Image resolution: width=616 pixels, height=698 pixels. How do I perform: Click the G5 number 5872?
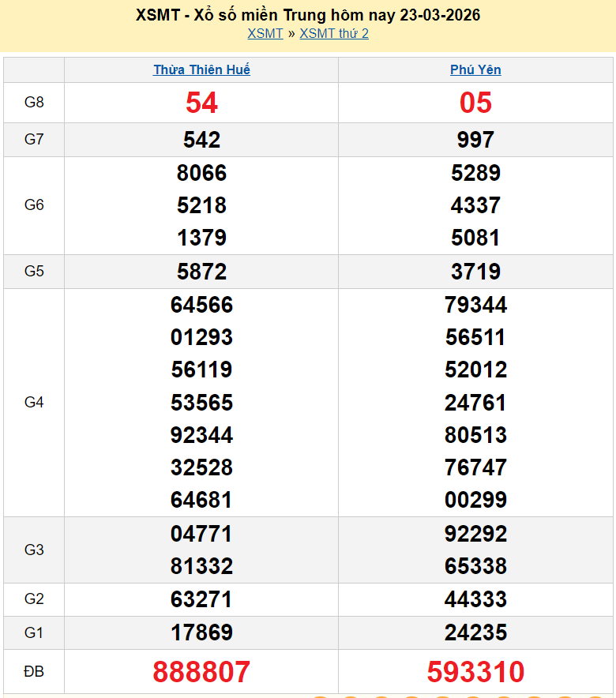[201, 272]
